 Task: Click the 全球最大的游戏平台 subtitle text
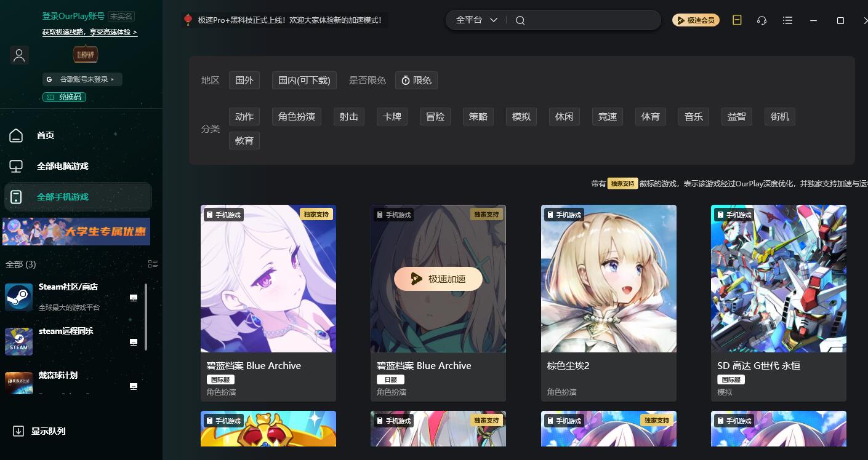pos(69,307)
